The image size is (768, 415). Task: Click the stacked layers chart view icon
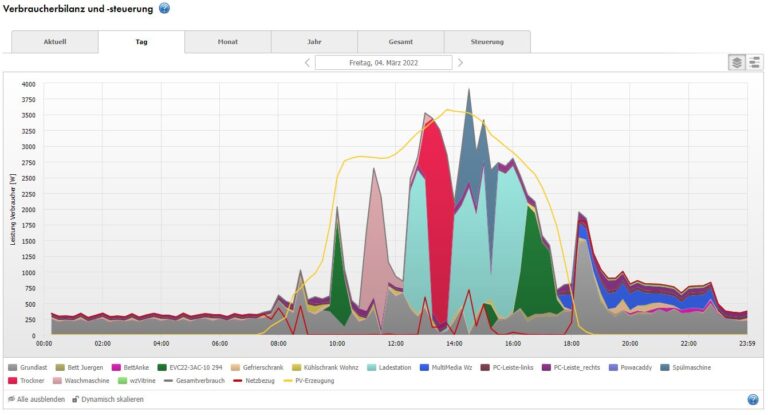736,62
